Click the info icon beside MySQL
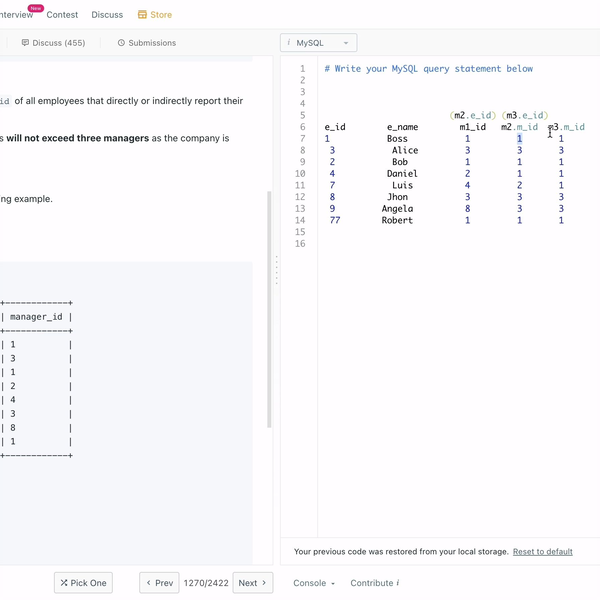Viewport: 600px width, 600px height. coord(289,43)
